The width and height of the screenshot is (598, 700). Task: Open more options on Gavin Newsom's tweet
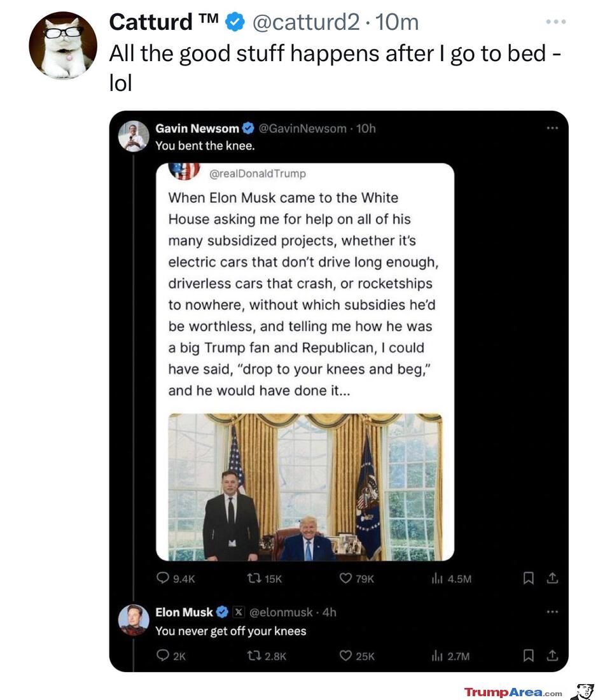click(552, 128)
